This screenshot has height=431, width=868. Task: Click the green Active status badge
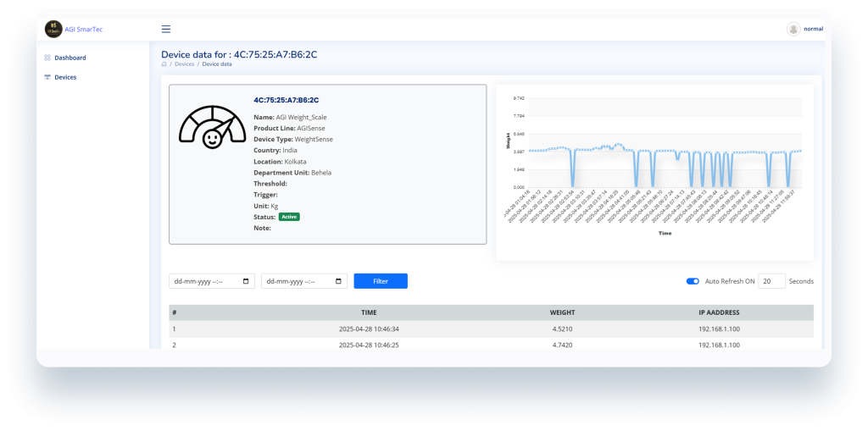289,217
